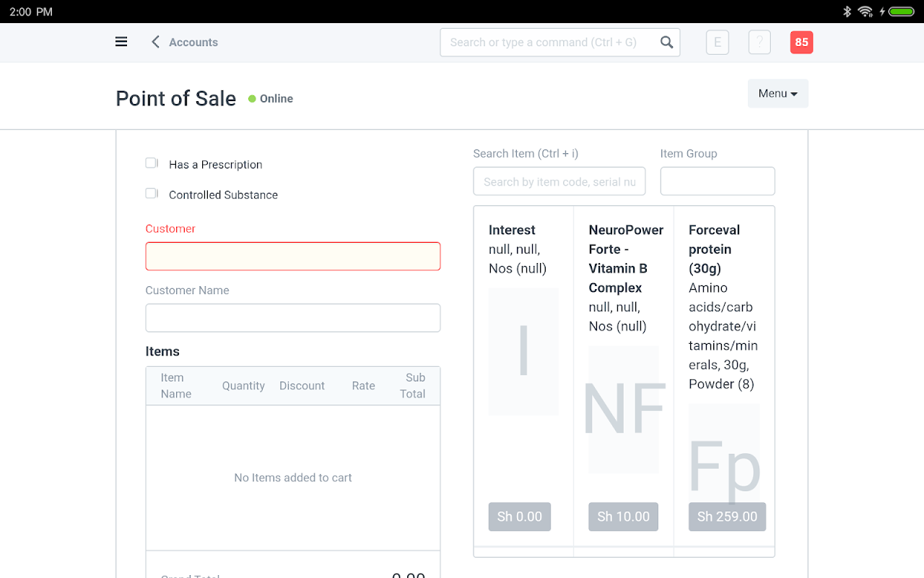This screenshot has height=578, width=924.
Task: Click the search magnifier icon
Action: coord(667,43)
